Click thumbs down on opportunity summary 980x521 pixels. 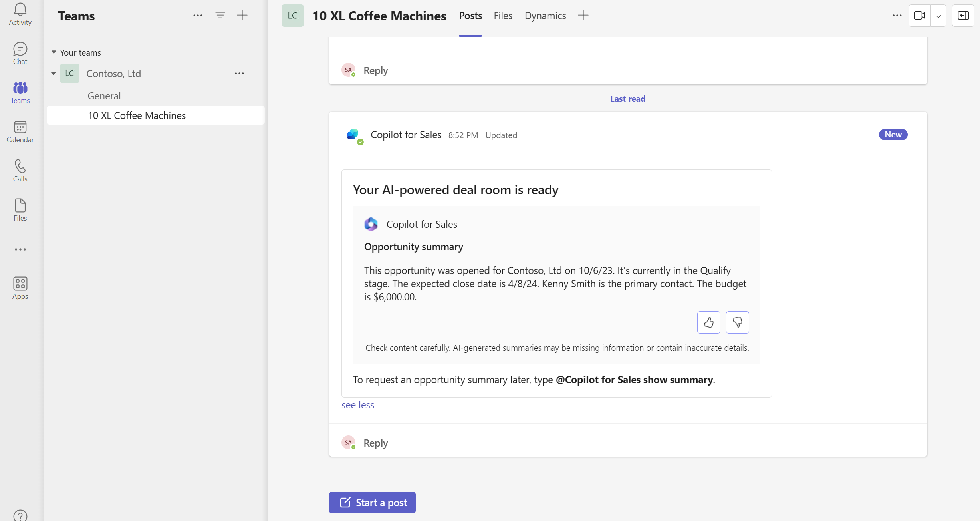(738, 322)
